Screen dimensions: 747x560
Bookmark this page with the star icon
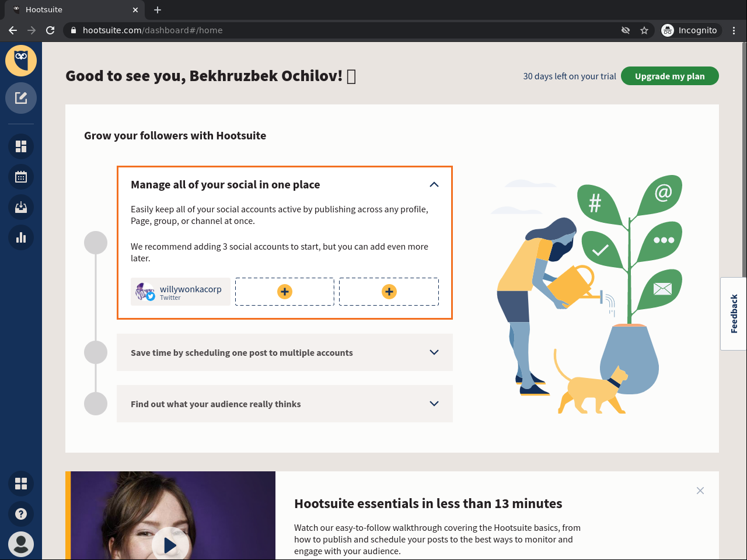click(644, 30)
